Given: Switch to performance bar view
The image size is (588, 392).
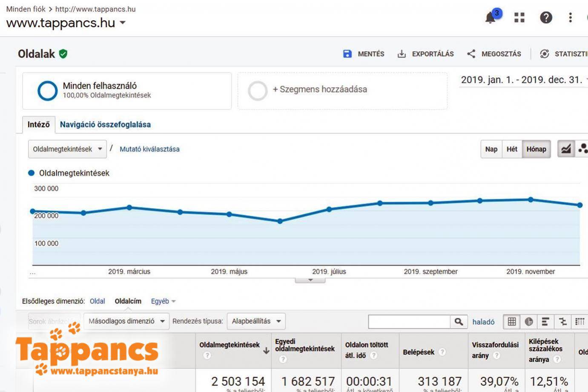Looking at the screenshot, I should pyautogui.click(x=545, y=322).
